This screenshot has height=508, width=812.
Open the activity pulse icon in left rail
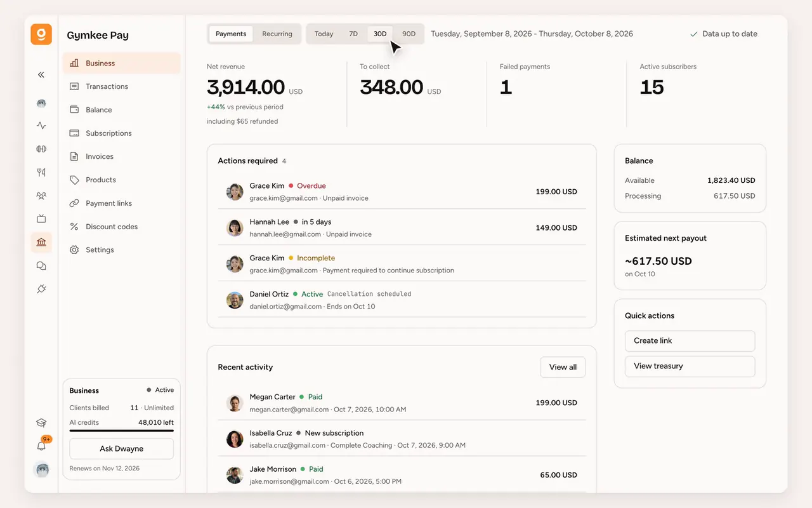(x=41, y=126)
